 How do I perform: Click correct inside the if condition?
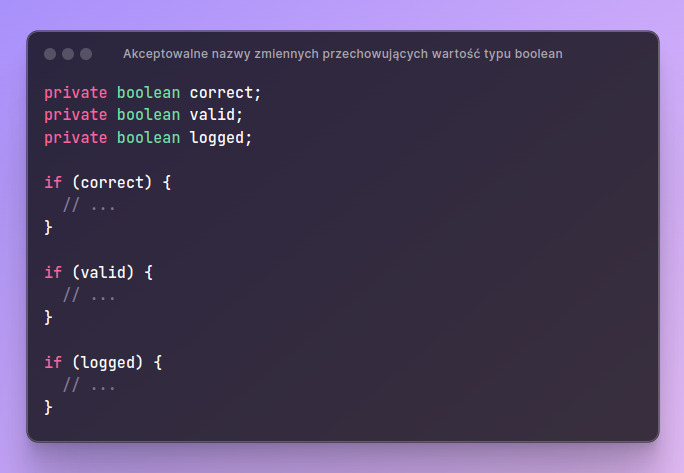pyautogui.click(x=112, y=182)
